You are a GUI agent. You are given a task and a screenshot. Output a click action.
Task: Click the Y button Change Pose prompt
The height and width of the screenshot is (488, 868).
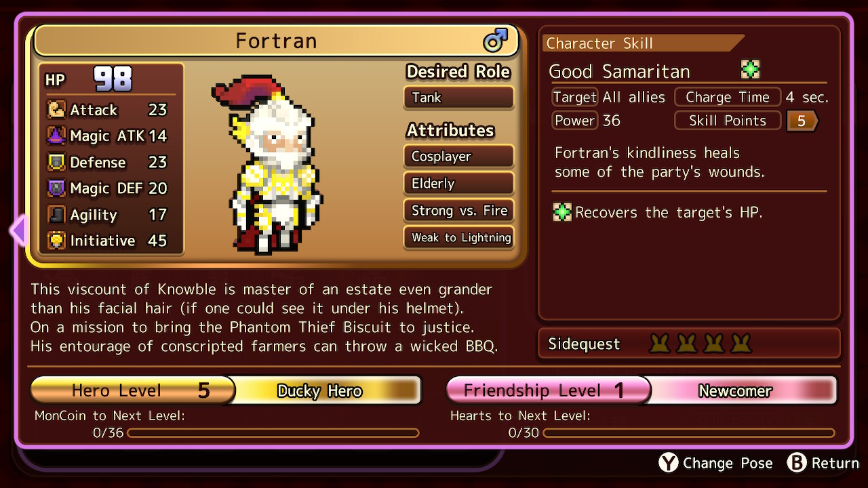pyautogui.click(x=716, y=463)
